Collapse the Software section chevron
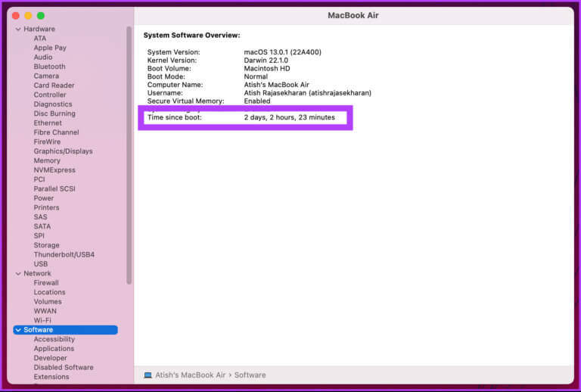 coord(18,330)
